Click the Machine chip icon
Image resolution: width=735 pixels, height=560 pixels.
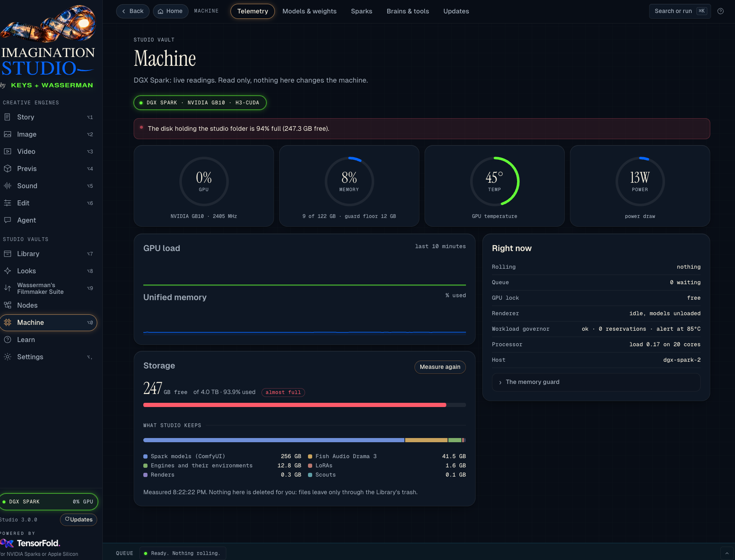[7, 322]
